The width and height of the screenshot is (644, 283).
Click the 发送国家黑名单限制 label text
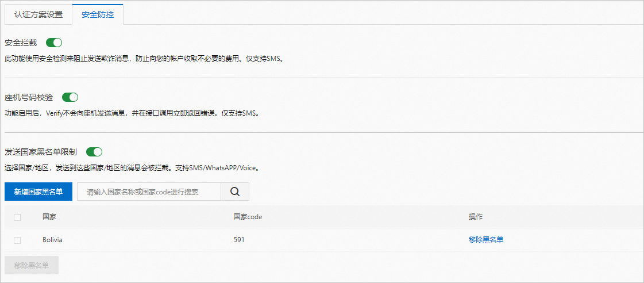41,152
